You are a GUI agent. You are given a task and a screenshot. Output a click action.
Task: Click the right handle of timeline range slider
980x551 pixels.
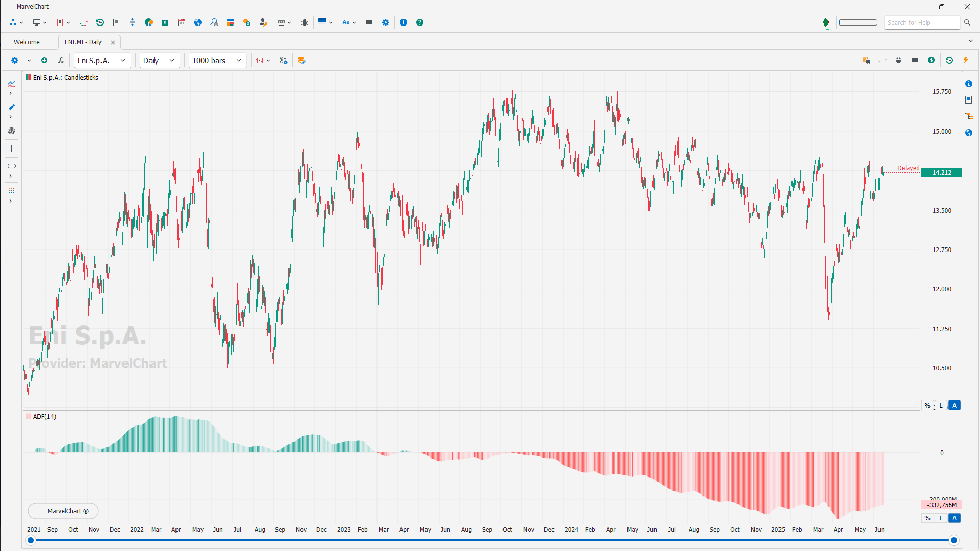953,540
